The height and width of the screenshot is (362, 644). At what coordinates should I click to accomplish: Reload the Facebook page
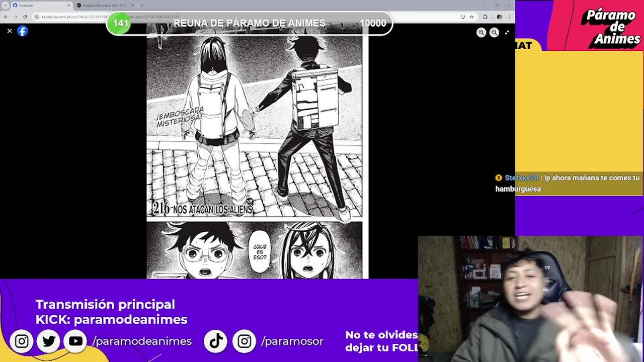25,17
